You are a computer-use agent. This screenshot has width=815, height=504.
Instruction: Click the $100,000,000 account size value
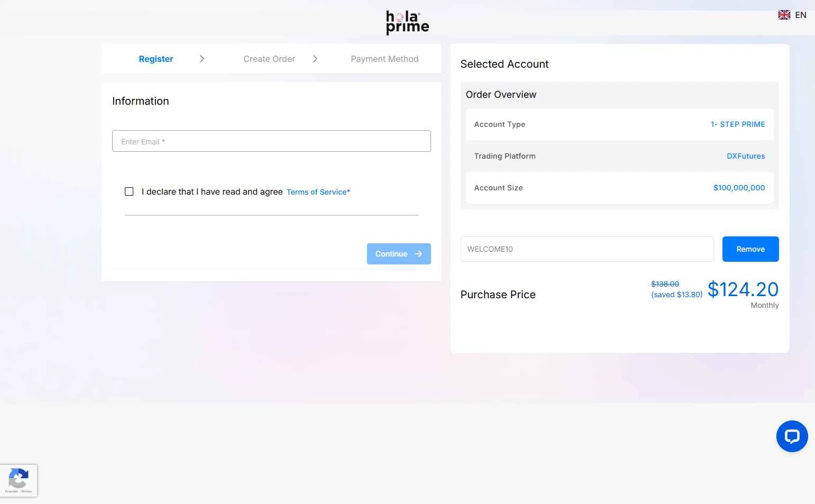pos(739,188)
